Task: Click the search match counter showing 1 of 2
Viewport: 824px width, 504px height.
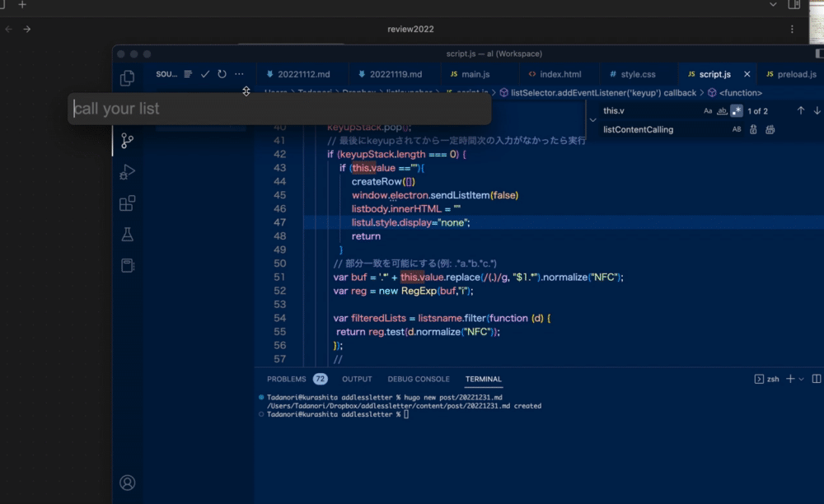Action: [x=756, y=110]
